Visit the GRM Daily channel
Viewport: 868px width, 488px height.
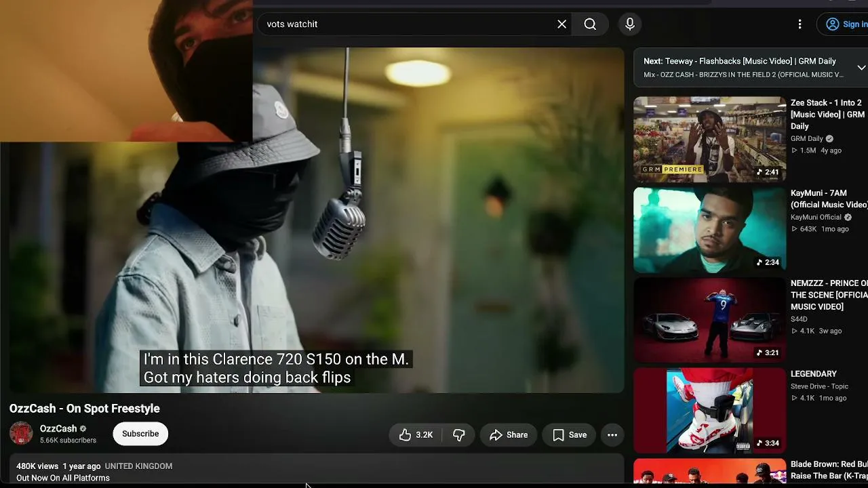(x=807, y=139)
